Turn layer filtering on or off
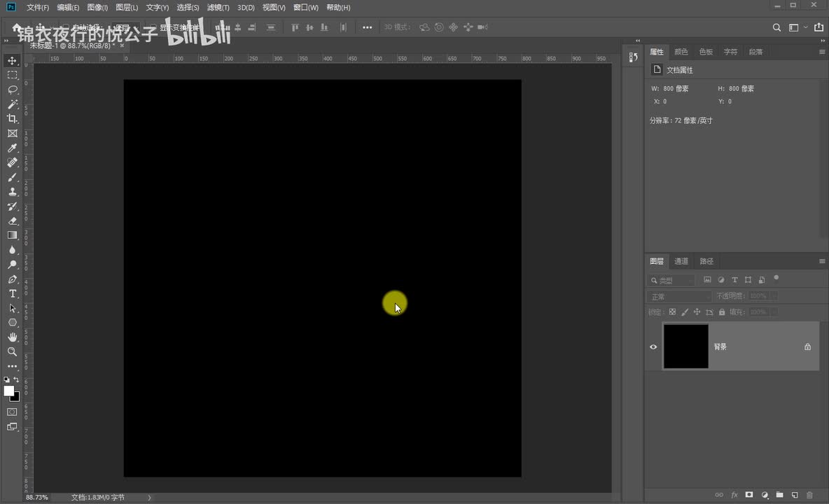Viewport: 829px width, 504px height. [x=776, y=277]
